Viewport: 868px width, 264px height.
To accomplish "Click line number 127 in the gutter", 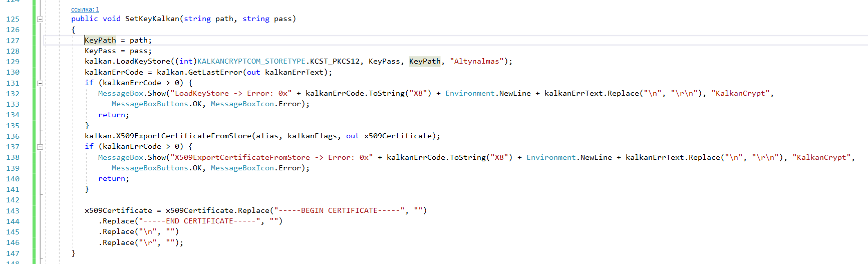I will [x=13, y=41].
